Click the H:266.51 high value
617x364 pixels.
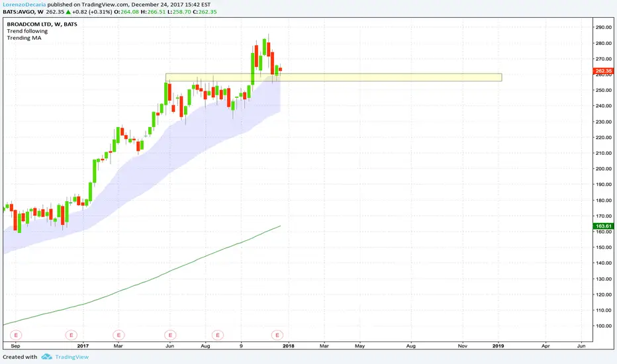click(153, 12)
